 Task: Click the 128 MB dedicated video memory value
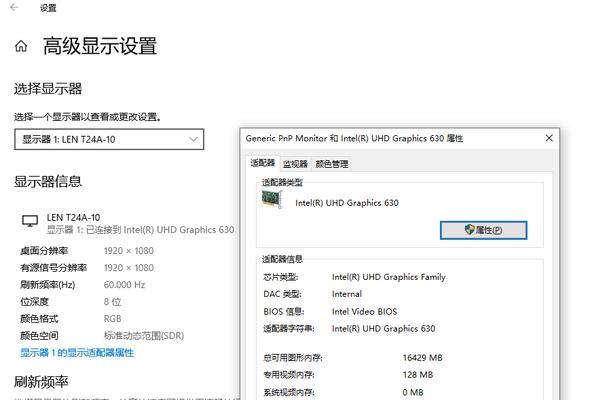click(x=418, y=375)
